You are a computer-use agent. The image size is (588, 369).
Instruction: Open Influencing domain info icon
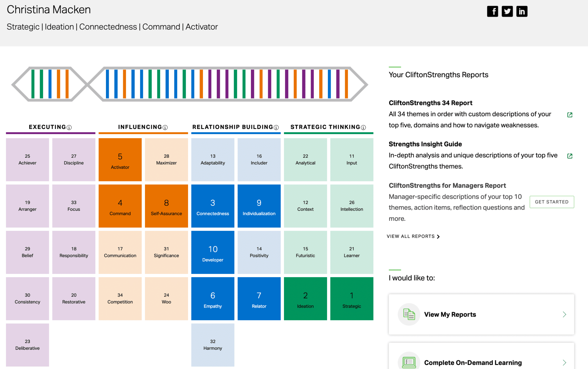point(165,127)
